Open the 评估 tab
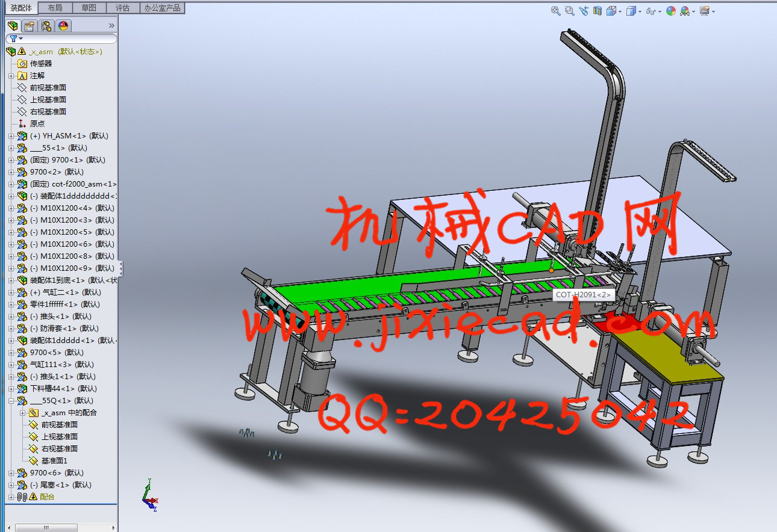This screenshot has width=777, height=532. click(x=122, y=8)
